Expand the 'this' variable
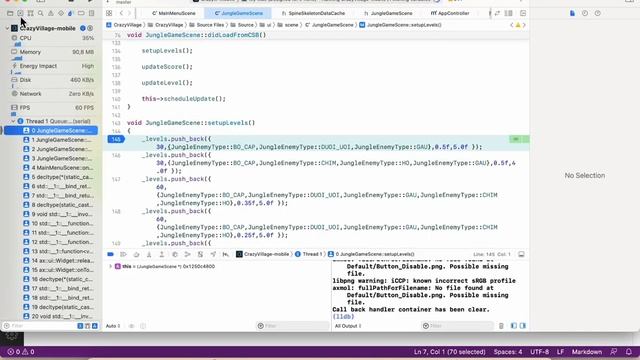 [x=110, y=267]
